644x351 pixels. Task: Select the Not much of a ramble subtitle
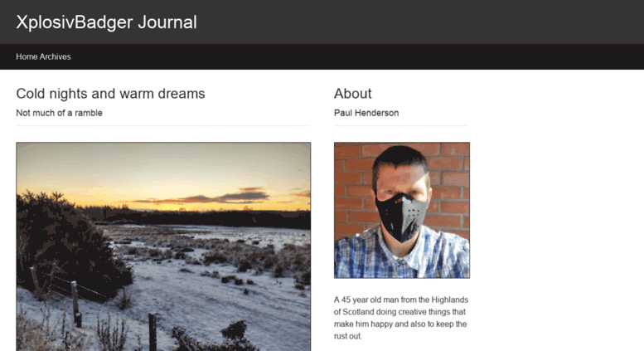click(59, 113)
